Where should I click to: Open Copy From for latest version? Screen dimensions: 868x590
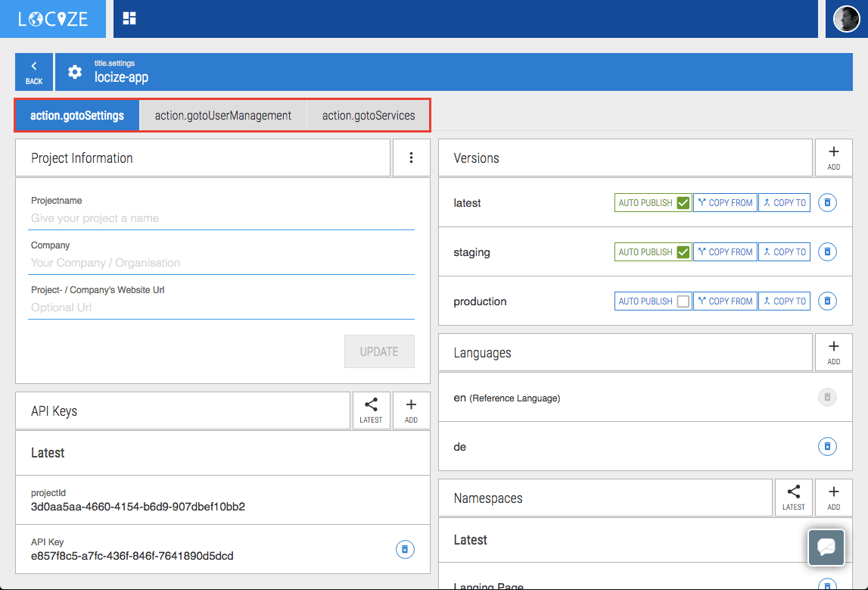click(x=725, y=203)
